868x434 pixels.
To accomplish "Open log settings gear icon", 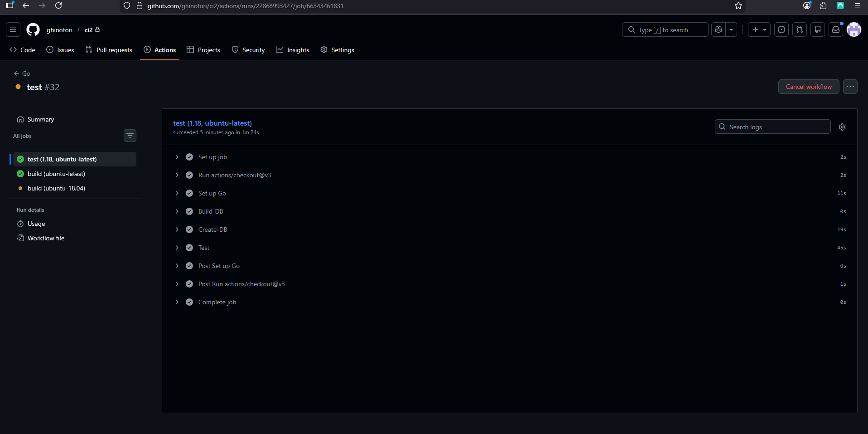I will click(x=842, y=127).
